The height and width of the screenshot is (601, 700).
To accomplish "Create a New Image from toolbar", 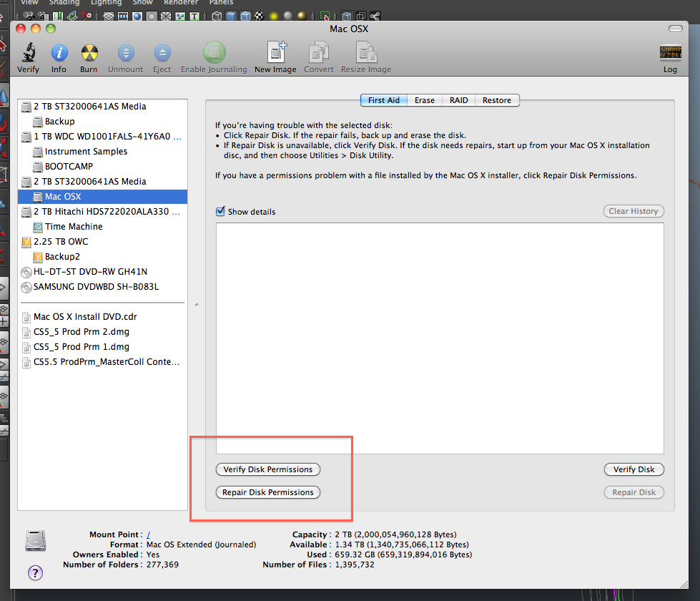I will click(276, 52).
